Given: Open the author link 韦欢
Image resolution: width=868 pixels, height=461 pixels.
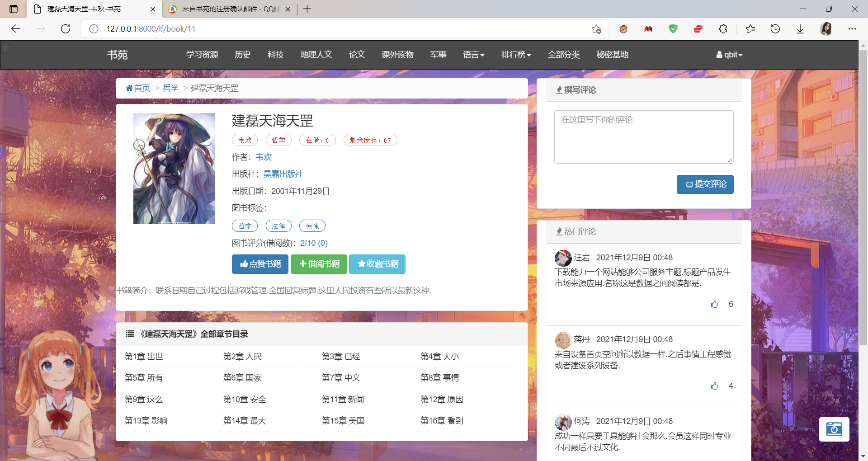Looking at the screenshot, I should (264, 157).
